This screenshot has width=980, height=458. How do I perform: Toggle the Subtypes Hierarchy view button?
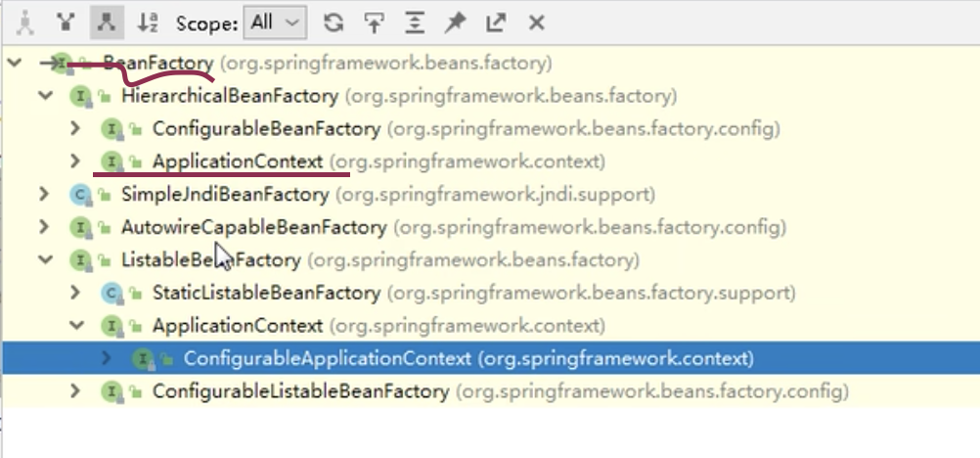click(107, 23)
